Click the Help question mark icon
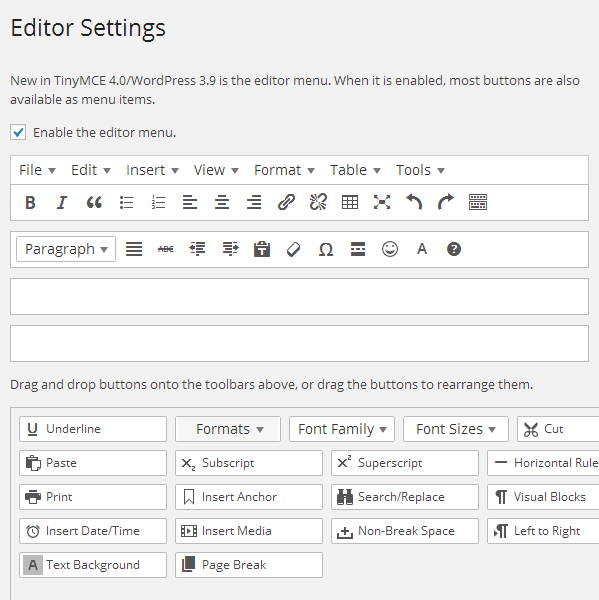This screenshot has width=599, height=600. tap(454, 249)
